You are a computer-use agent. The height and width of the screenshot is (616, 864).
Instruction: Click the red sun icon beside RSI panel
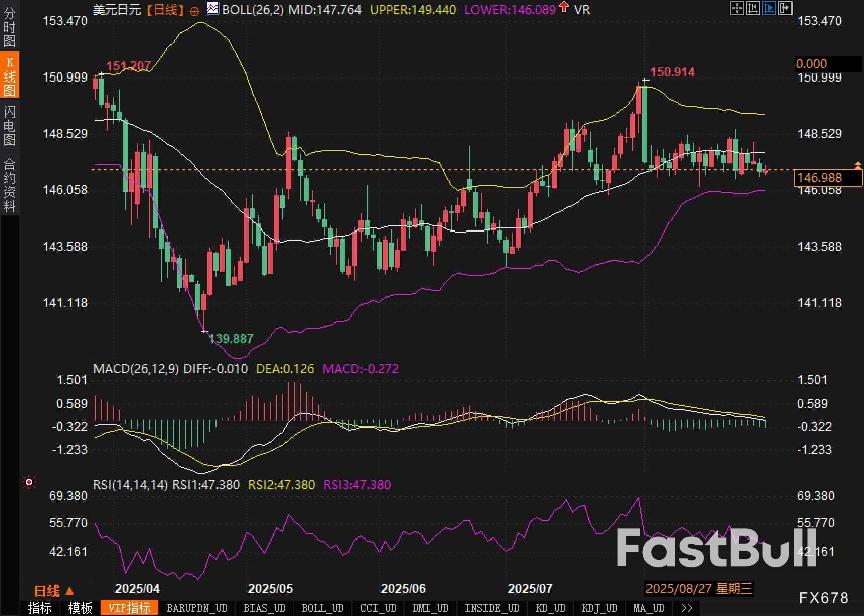click(29, 483)
